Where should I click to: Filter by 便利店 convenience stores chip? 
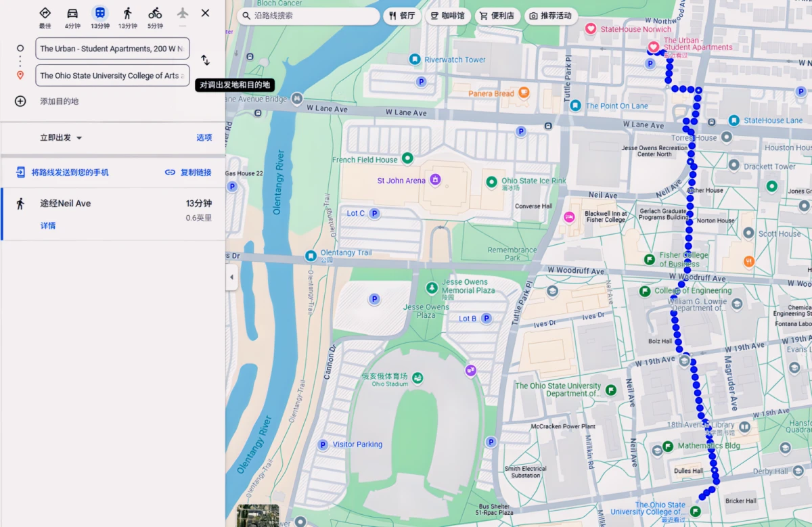pos(497,16)
